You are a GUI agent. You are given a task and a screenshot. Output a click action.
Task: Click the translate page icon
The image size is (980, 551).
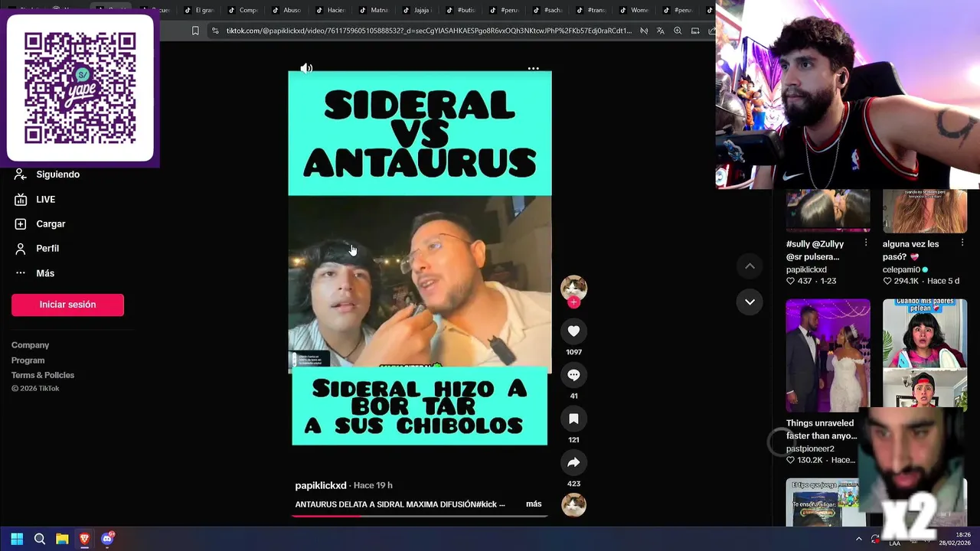(661, 31)
